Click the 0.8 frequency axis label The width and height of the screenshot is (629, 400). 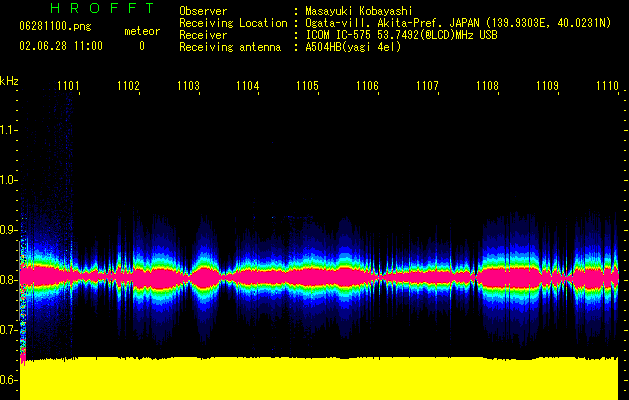coord(8,280)
